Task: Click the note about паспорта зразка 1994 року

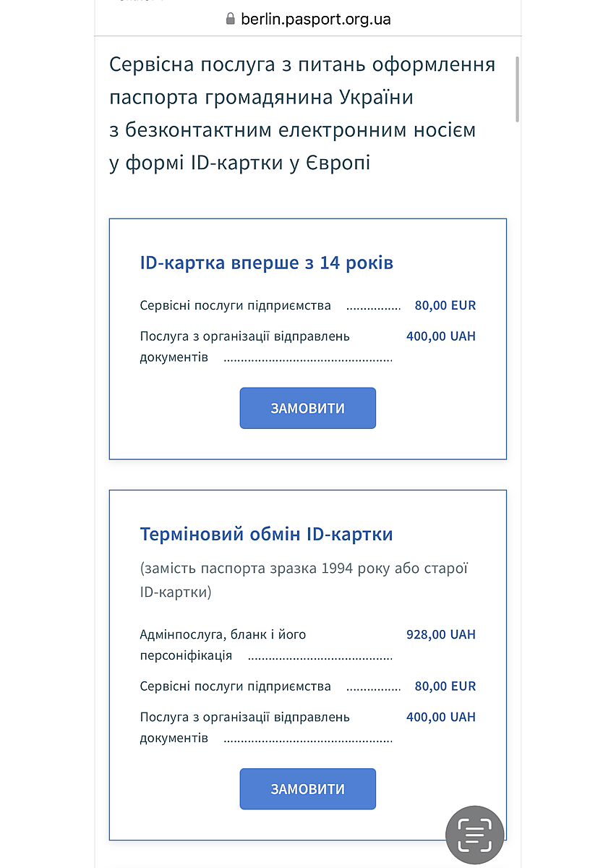Action: [x=304, y=579]
